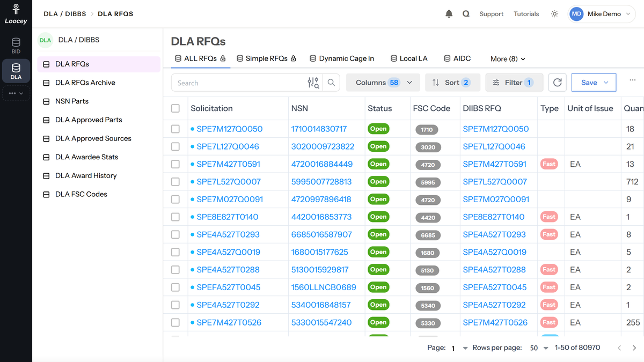Select the DLA database icon in left rail
The height and width of the screenshot is (362, 644).
[x=16, y=71]
